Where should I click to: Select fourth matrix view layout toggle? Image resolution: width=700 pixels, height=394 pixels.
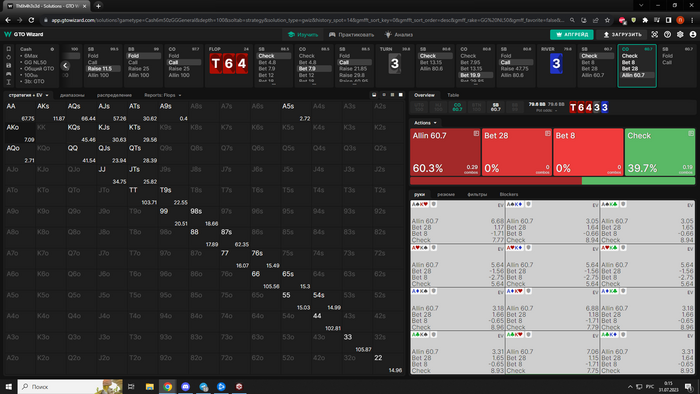(x=401, y=95)
